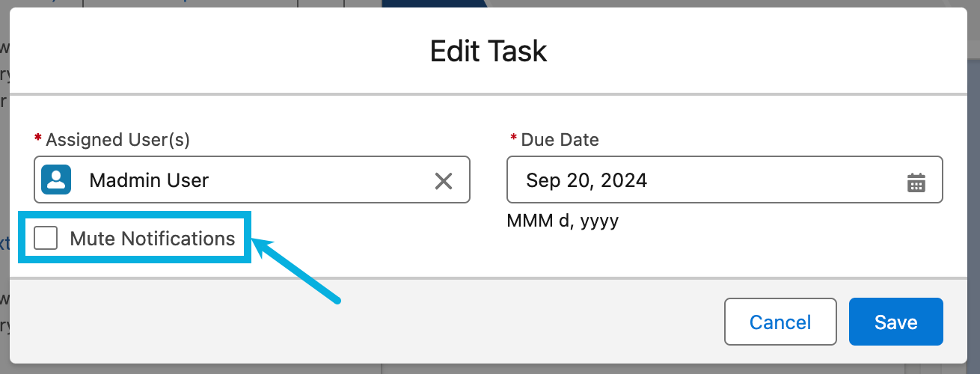
Task: Click the MMM d, yyyy format hint
Action: pos(563,221)
